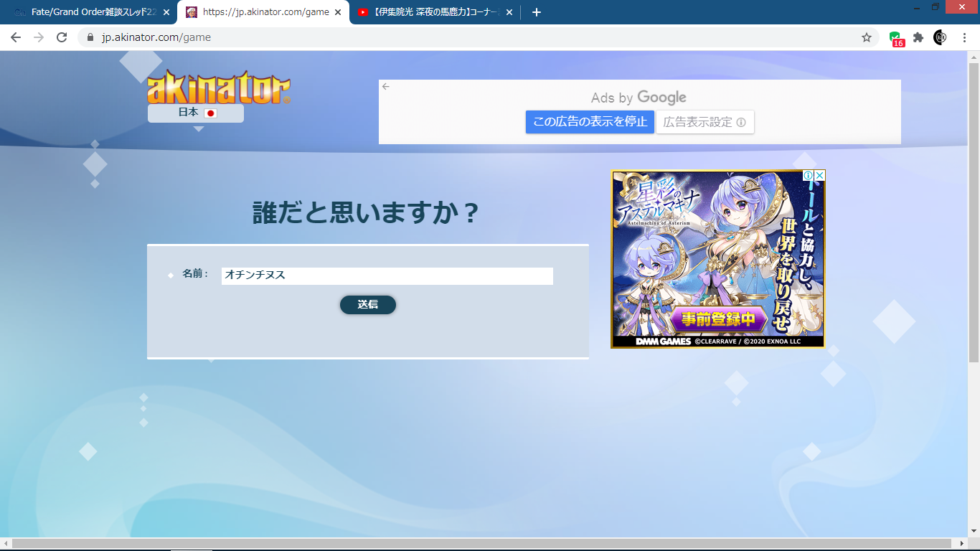Viewport: 980px width, 551px height.
Task: Click the 広告表示設定 ad settings button
Action: tap(705, 122)
